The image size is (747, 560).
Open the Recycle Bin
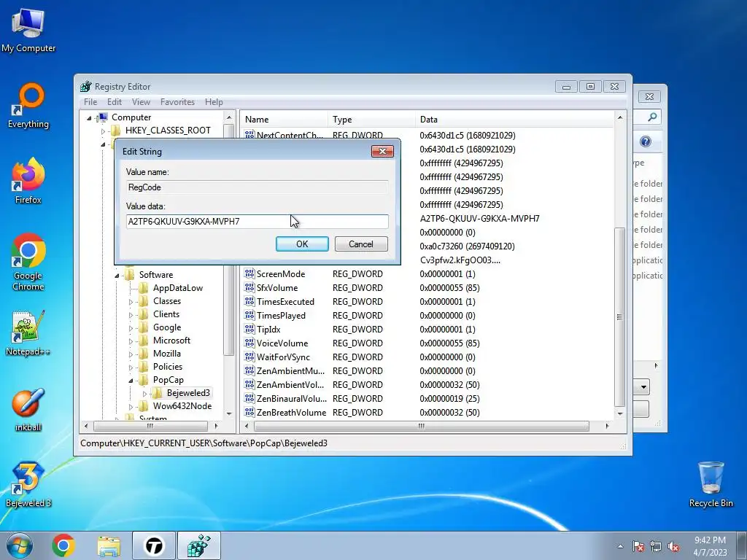point(711,485)
